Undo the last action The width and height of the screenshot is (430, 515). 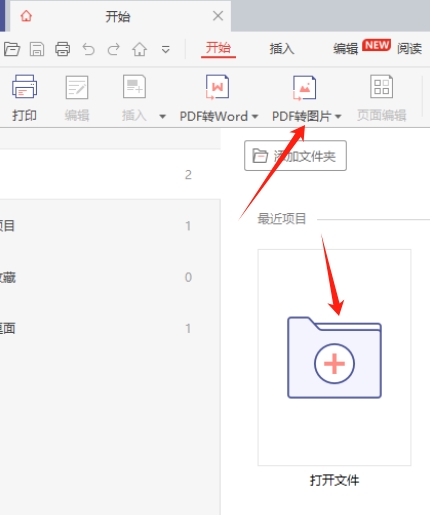click(x=88, y=49)
